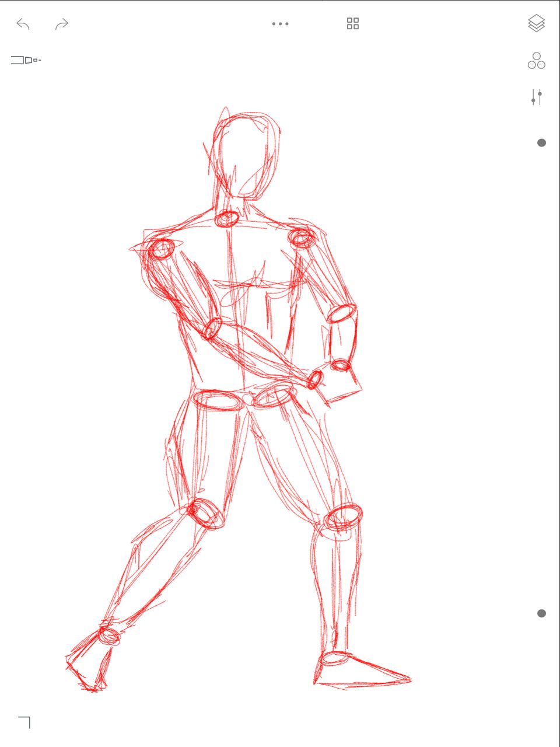
Task: Tap the red figure sketch canvas
Action: 239,400
